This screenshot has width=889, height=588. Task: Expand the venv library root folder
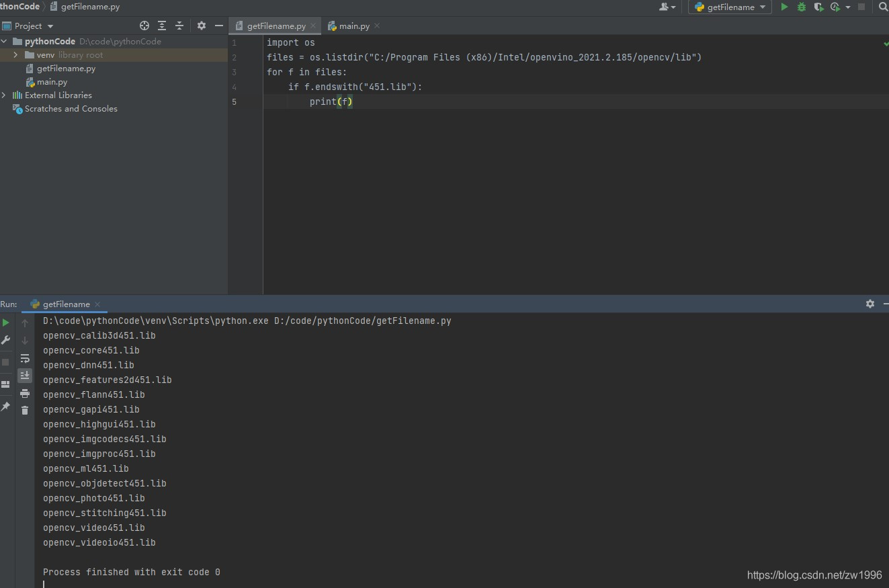[x=15, y=54]
